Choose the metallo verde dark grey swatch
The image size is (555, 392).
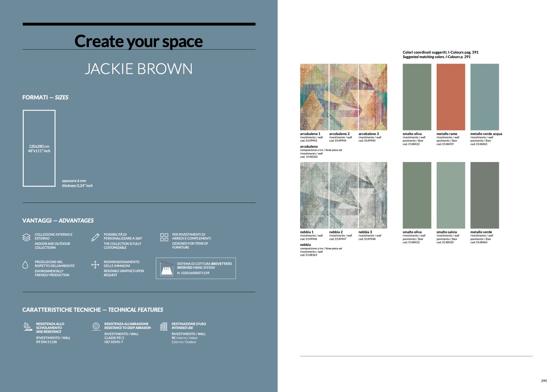(485, 195)
